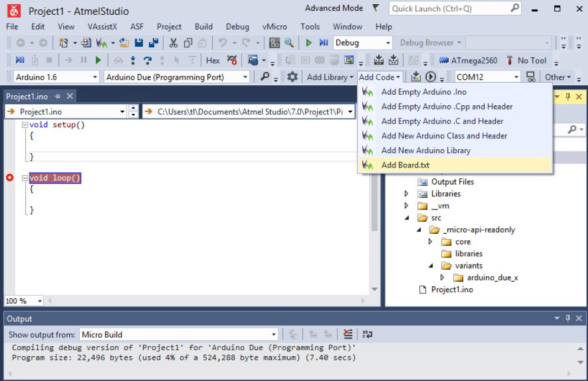Viewport: 588px width, 381px height.
Task: Open the serial monitor icon beside COM12
Action: click(x=531, y=77)
